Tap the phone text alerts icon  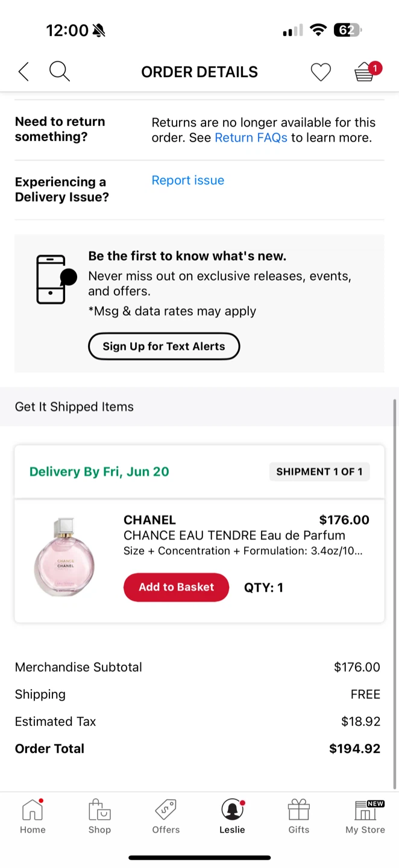pos(55,279)
